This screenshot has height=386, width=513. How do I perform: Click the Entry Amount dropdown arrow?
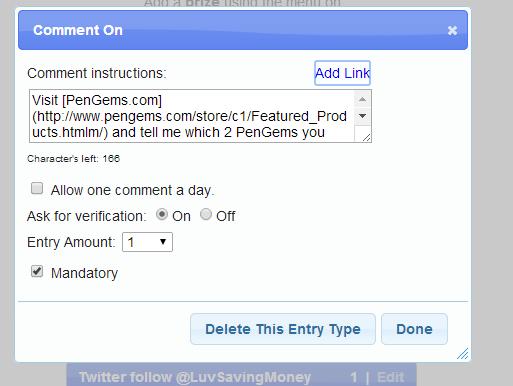[163, 242]
